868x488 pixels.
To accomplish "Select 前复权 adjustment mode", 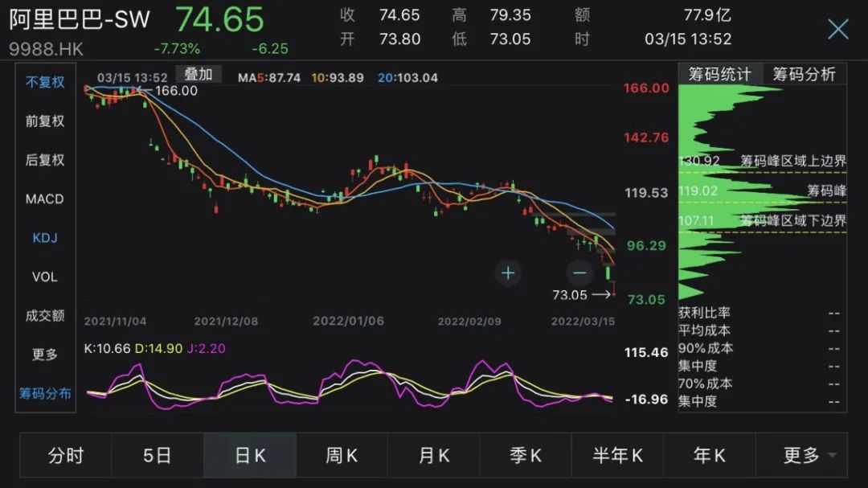I will (45, 121).
